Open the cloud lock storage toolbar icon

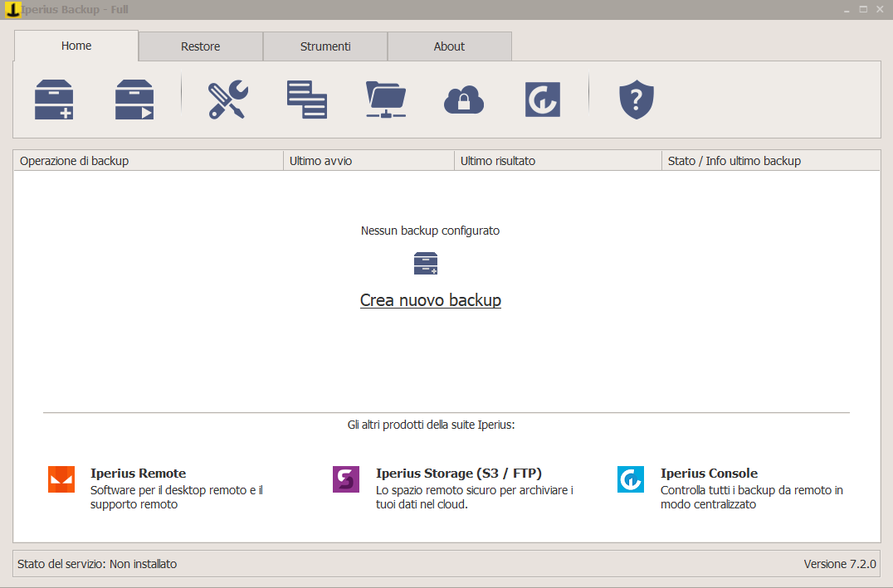[464, 100]
